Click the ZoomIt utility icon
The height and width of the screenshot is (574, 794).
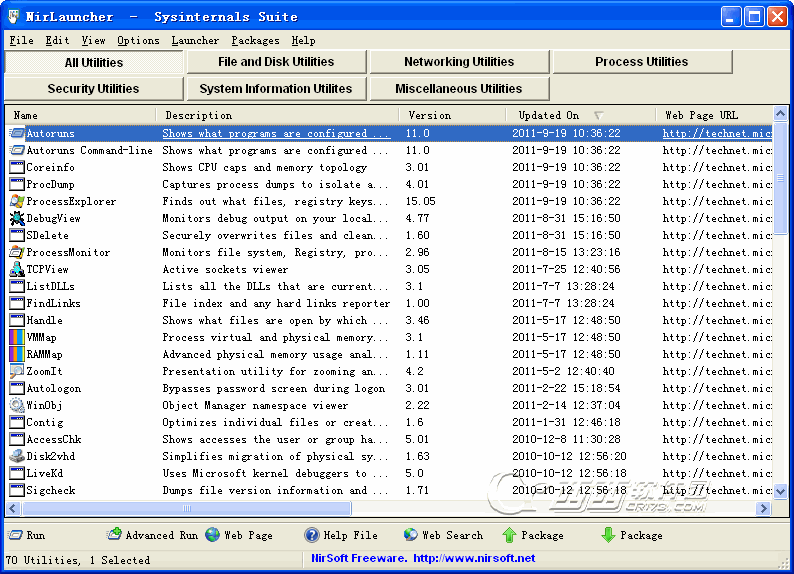17,371
